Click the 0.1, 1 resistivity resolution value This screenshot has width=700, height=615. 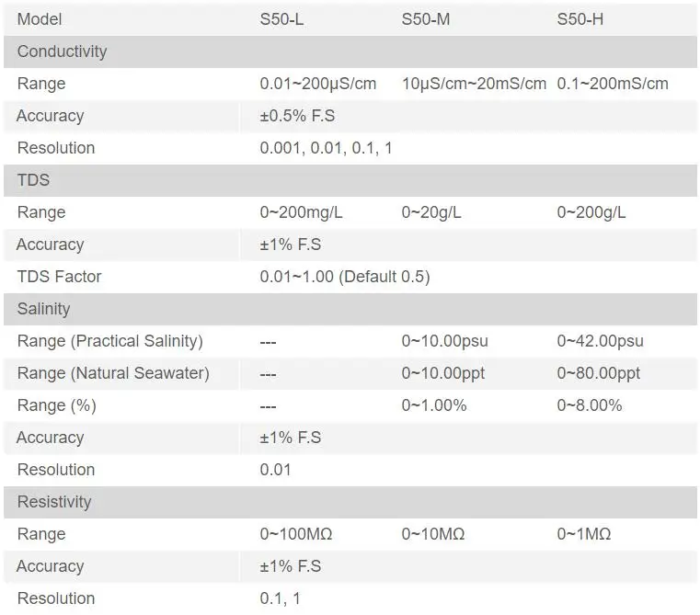280,598
